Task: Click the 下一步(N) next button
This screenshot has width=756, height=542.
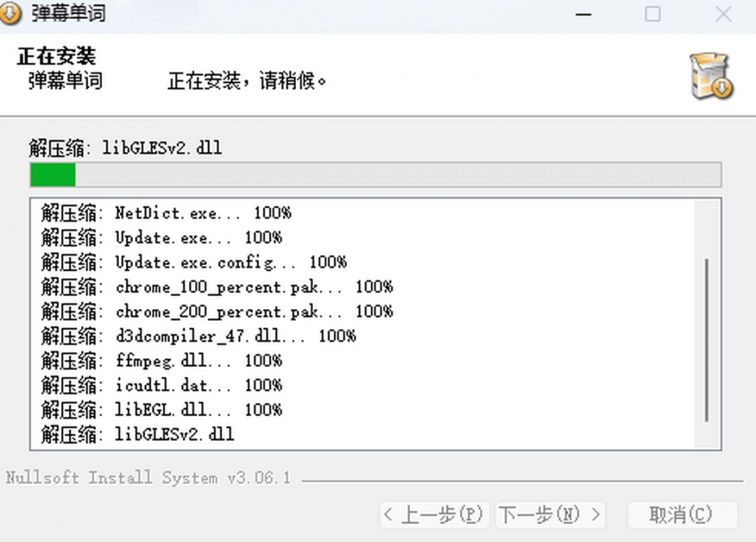Action: 550,514
